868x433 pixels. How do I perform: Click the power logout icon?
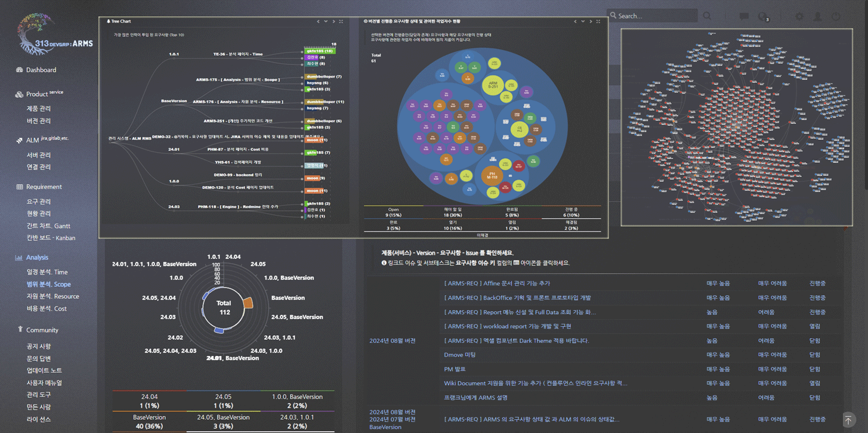[x=836, y=16]
